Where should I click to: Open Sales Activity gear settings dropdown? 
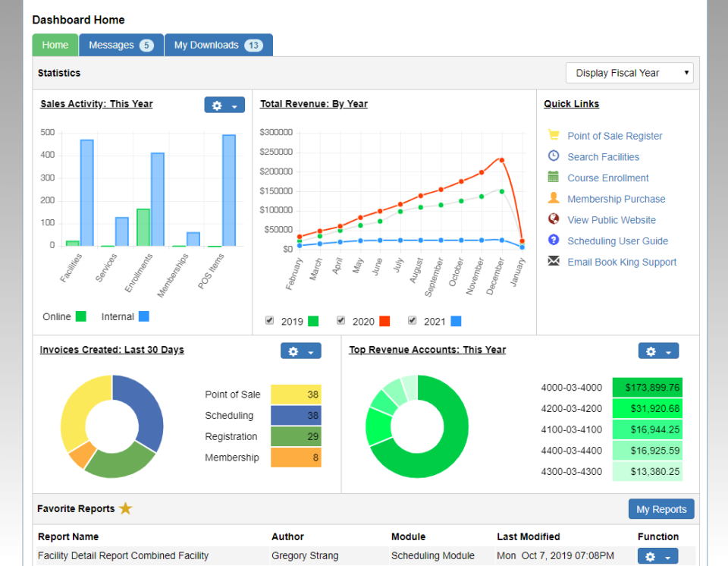pyautogui.click(x=224, y=105)
